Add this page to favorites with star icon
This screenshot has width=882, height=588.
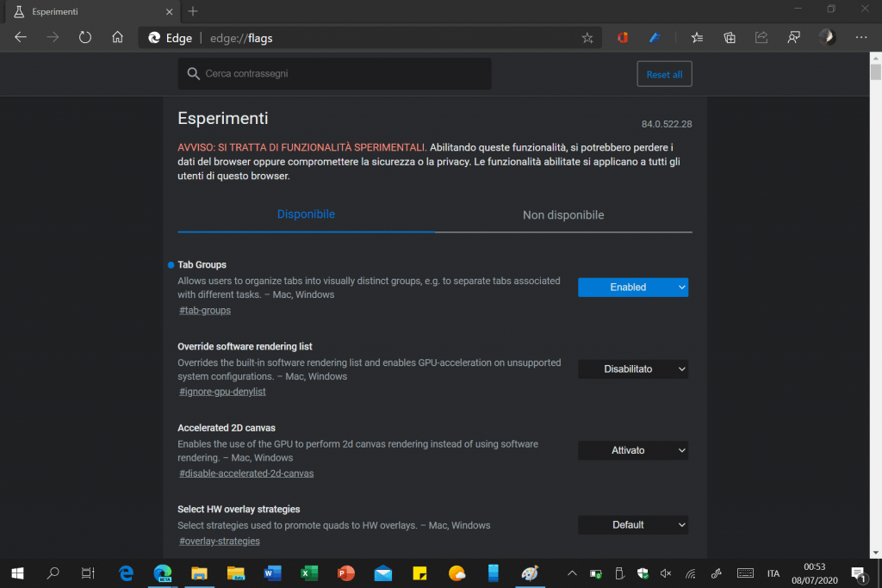coord(587,38)
